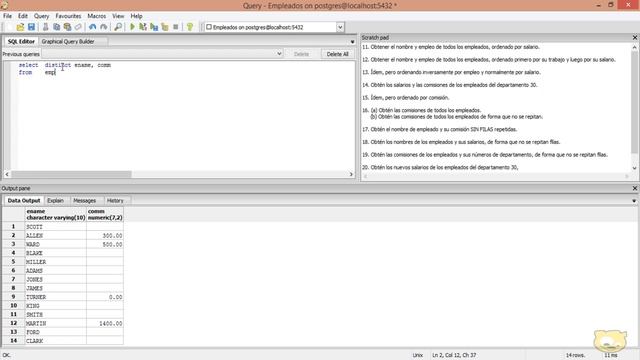This screenshot has height=360, width=640.
Task: Select the MARTIN cell in row 12
Action: pyautogui.click(x=56, y=323)
